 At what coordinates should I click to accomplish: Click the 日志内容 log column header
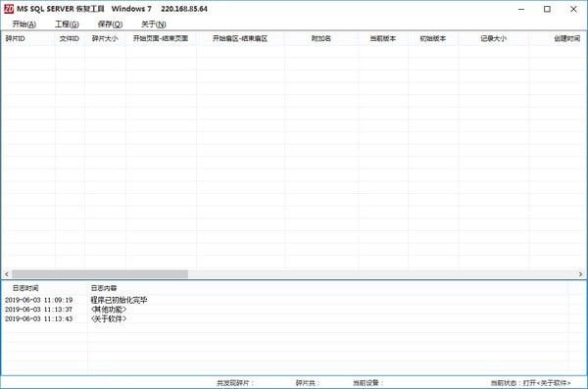point(104,288)
